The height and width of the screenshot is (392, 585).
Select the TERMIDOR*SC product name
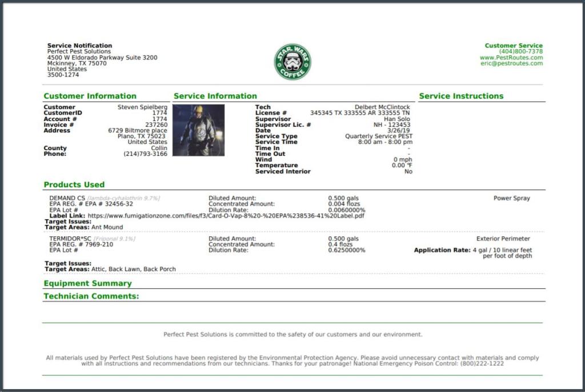70,239
